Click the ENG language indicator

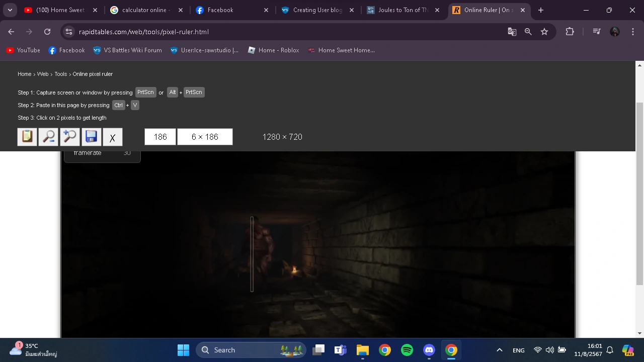click(519, 350)
